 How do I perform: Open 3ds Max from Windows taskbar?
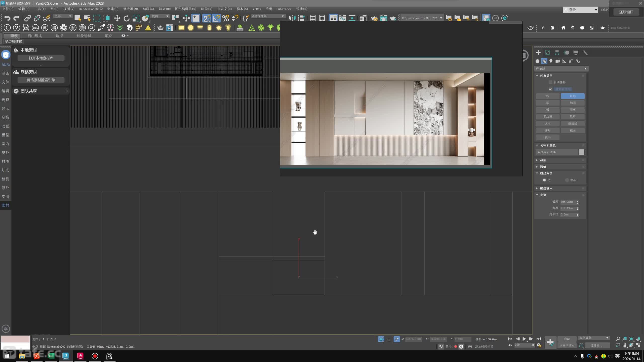[66, 356]
